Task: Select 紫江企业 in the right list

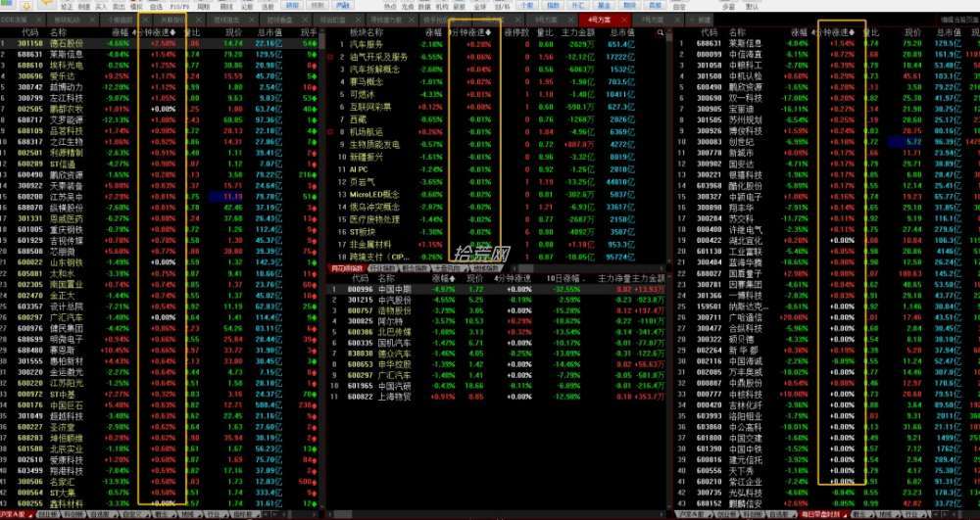Action: click(827, 482)
